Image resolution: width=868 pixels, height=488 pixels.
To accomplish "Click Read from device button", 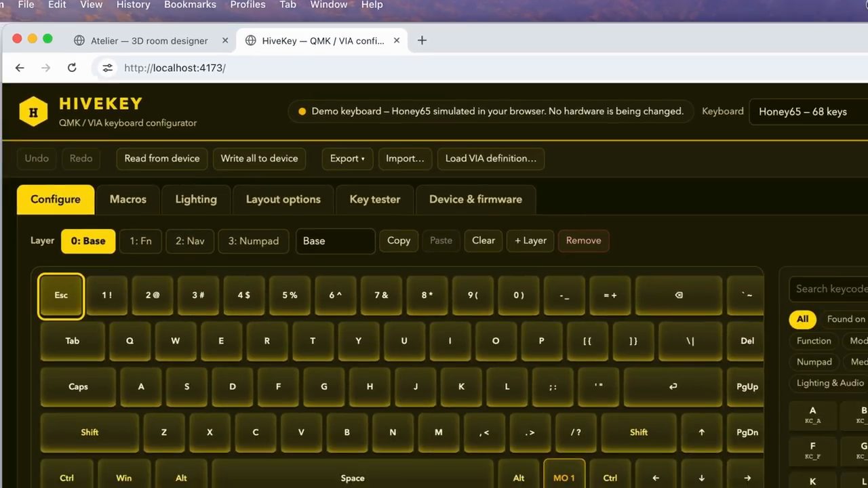I will coord(162,159).
